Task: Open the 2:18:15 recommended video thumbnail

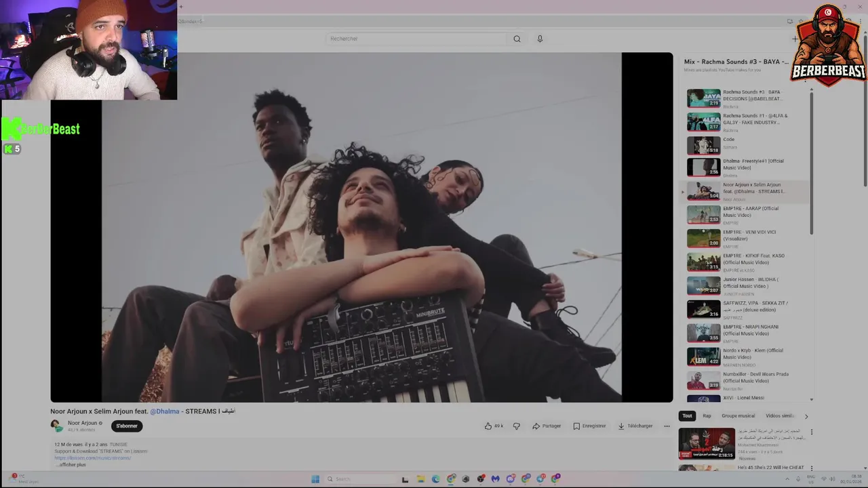Action: pos(707,443)
